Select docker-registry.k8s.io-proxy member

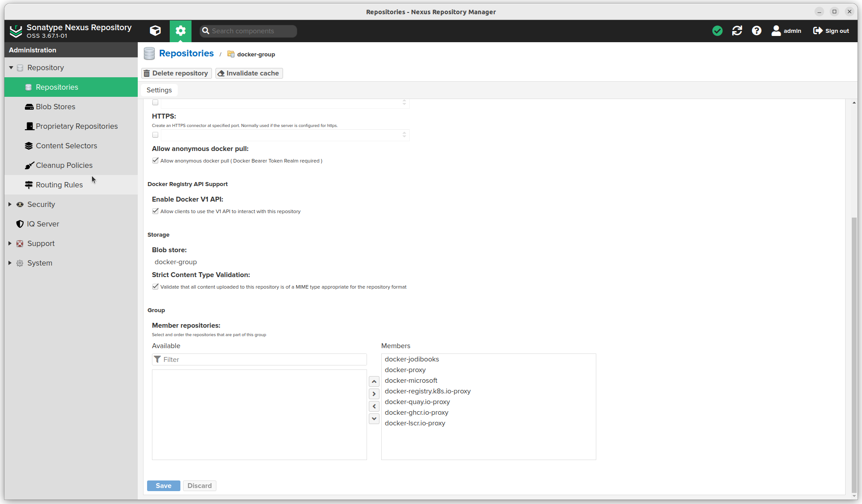coord(489,391)
